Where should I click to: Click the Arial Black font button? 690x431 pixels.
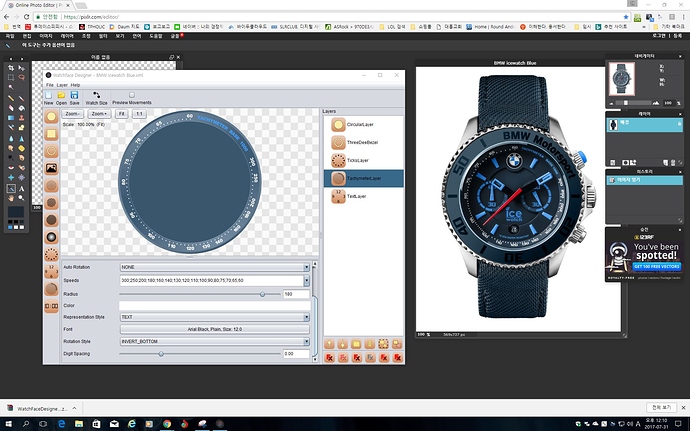[x=215, y=329]
